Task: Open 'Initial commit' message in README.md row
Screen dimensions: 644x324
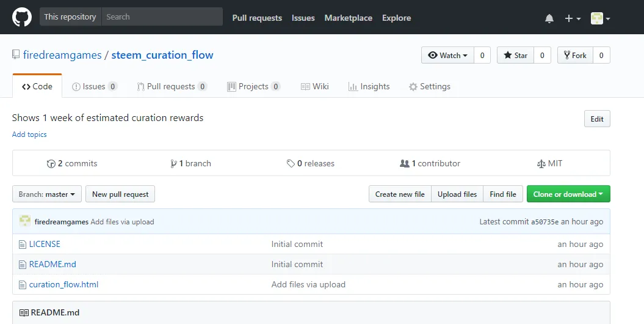Action: coord(297,264)
